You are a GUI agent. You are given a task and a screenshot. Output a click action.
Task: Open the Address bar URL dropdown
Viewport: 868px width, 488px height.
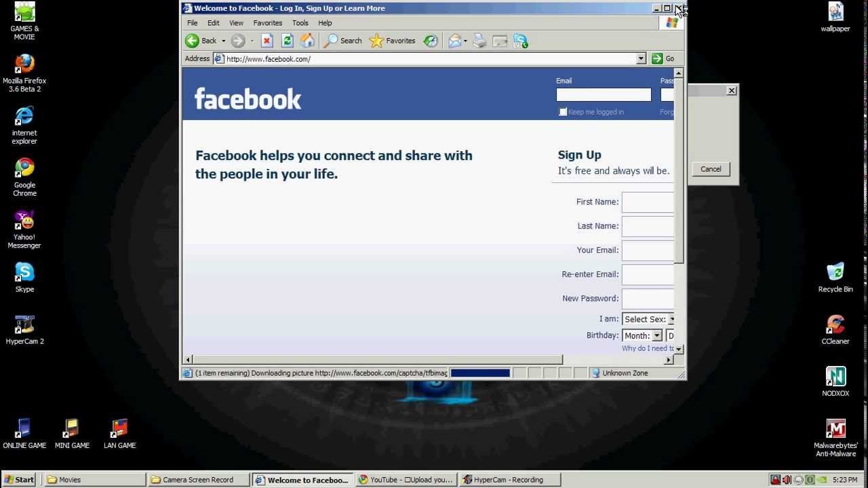pyautogui.click(x=641, y=59)
